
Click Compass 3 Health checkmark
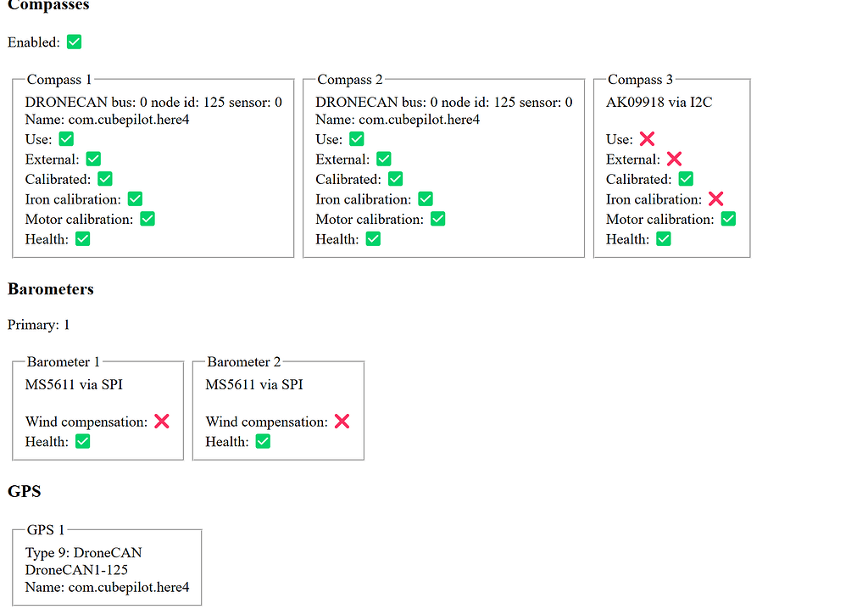point(664,239)
